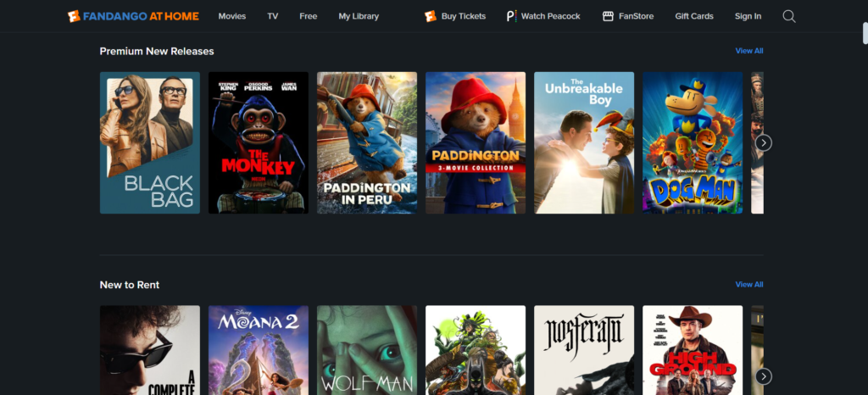The width and height of the screenshot is (868, 395).
Task: Open the FanStore link
Action: [x=636, y=16]
